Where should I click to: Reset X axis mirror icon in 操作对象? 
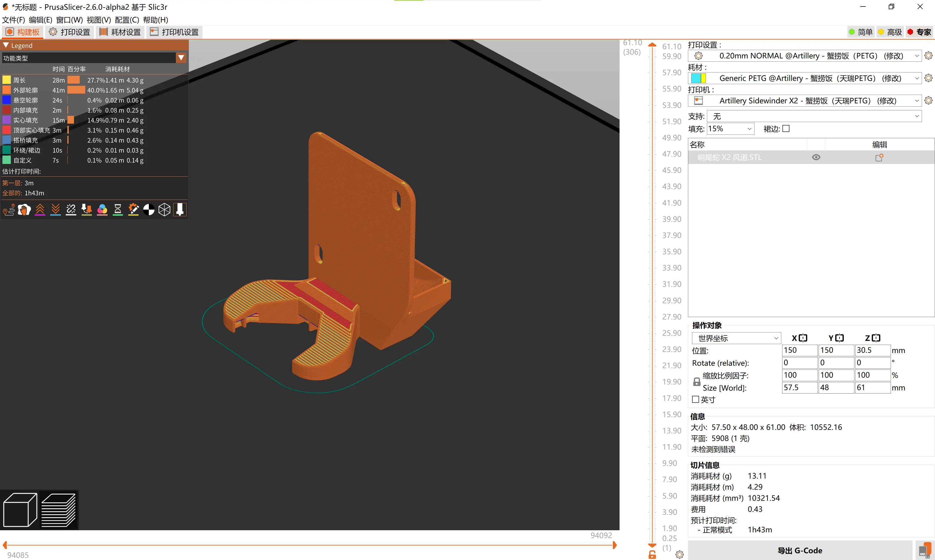coord(803,338)
